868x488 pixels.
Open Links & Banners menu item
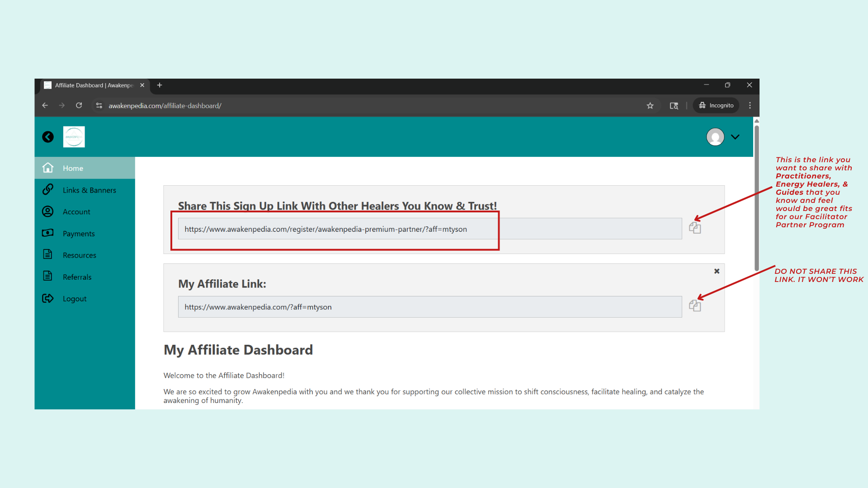pos(89,190)
